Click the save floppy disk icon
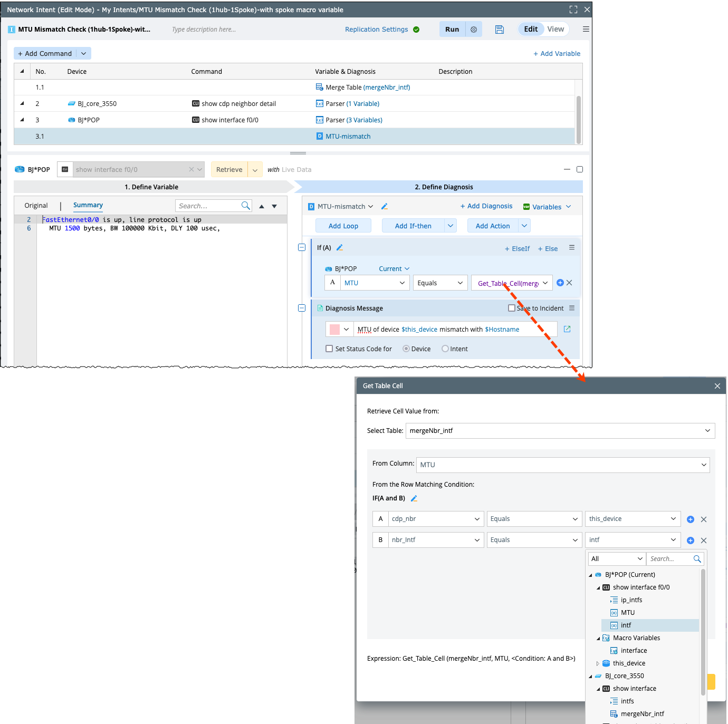 click(500, 30)
